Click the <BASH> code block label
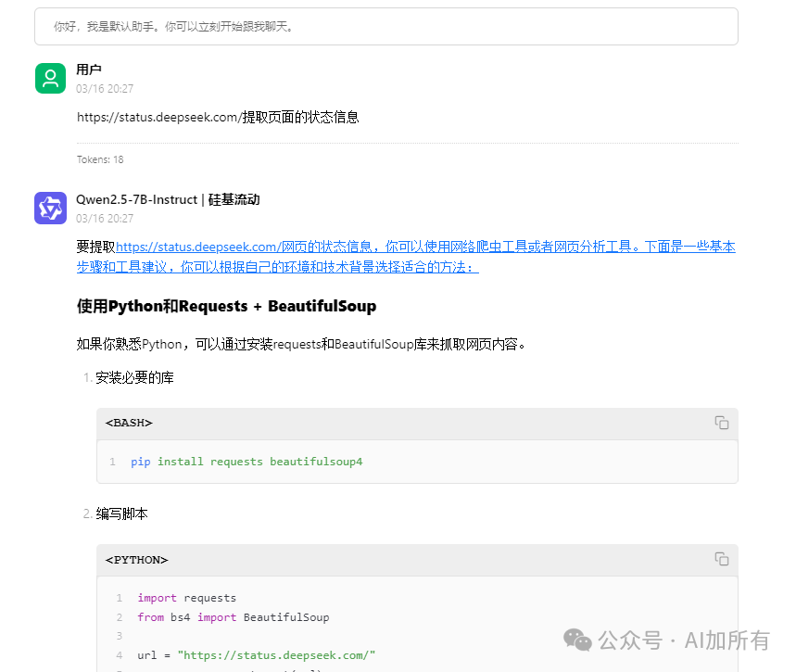 pyautogui.click(x=129, y=423)
